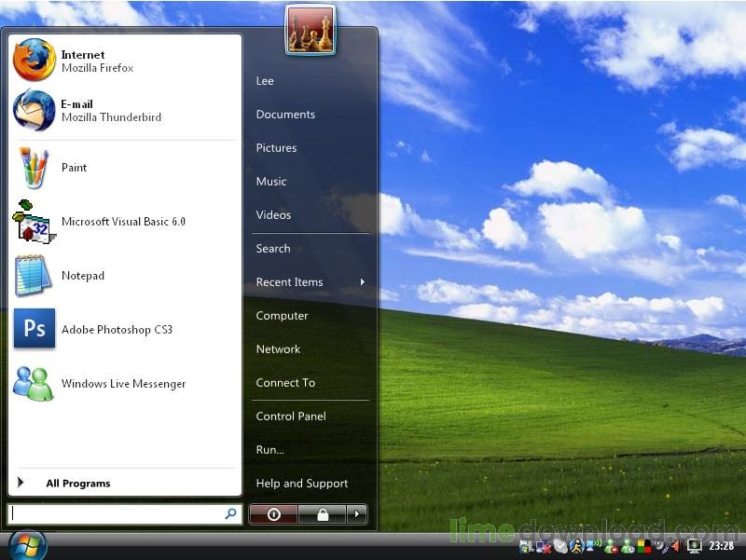Expand the All Programs list
This screenshot has width=746, height=560.
click(x=77, y=484)
